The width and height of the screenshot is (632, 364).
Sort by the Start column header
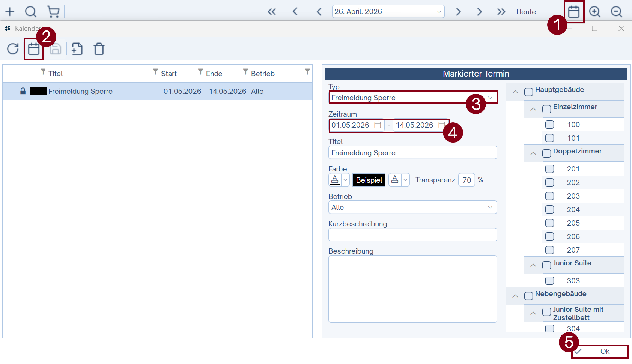tap(169, 74)
